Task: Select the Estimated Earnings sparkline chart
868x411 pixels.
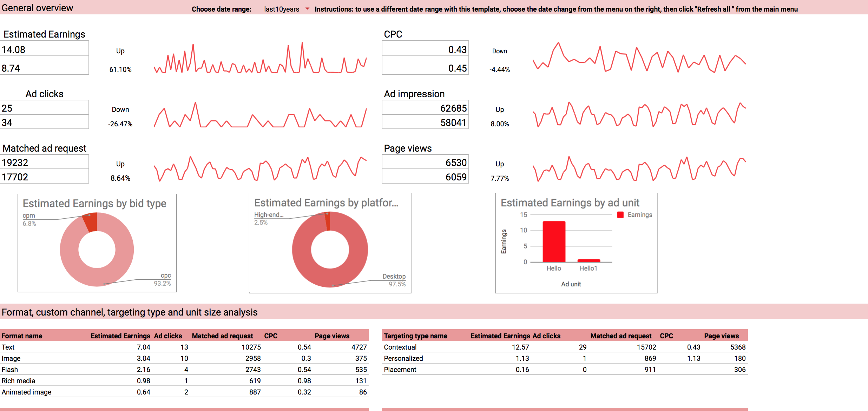Action: (x=260, y=58)
